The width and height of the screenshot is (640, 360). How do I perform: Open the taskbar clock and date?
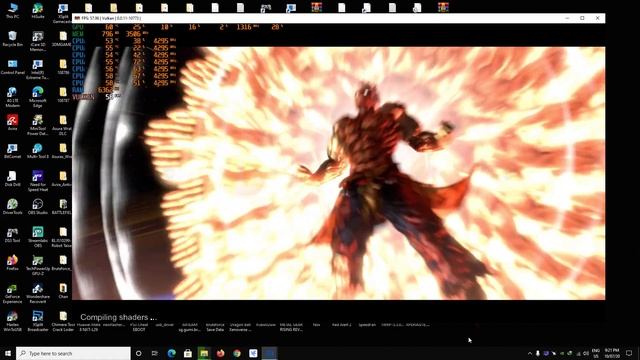[611, 353]
